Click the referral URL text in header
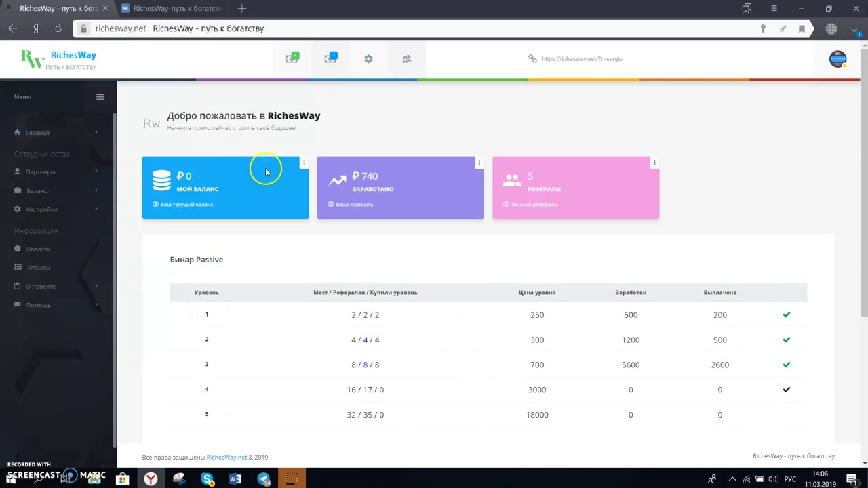868x488 pixels. [582, 59]
